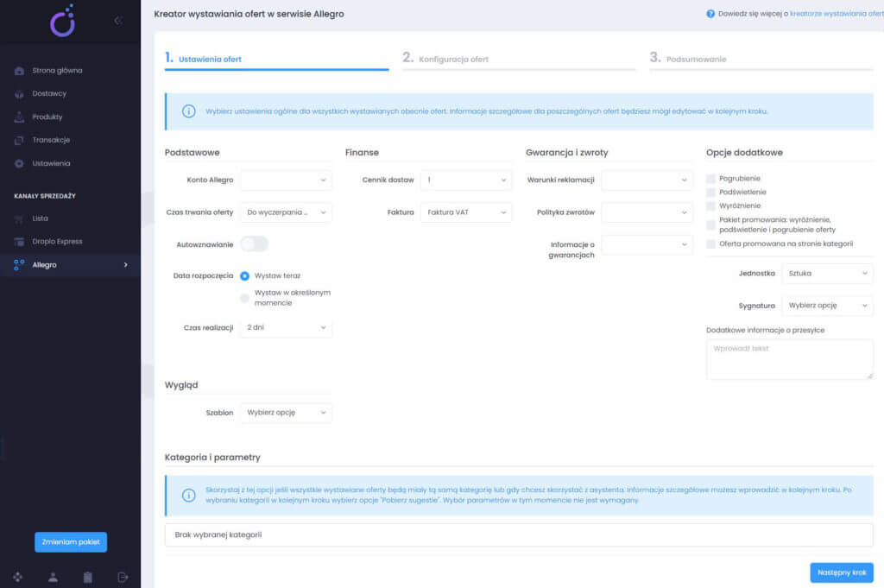Viewport: 884px width, 588px height.
Task: Open Strona główna in sidebar
Action: coord(57,71)
